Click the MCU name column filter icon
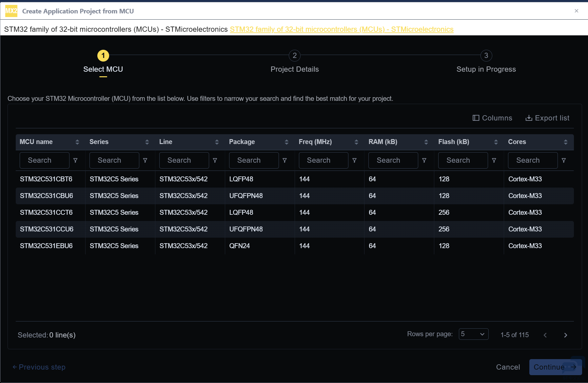Image resolution: width=588 pixels, height=383 pixels. [75, 160]
